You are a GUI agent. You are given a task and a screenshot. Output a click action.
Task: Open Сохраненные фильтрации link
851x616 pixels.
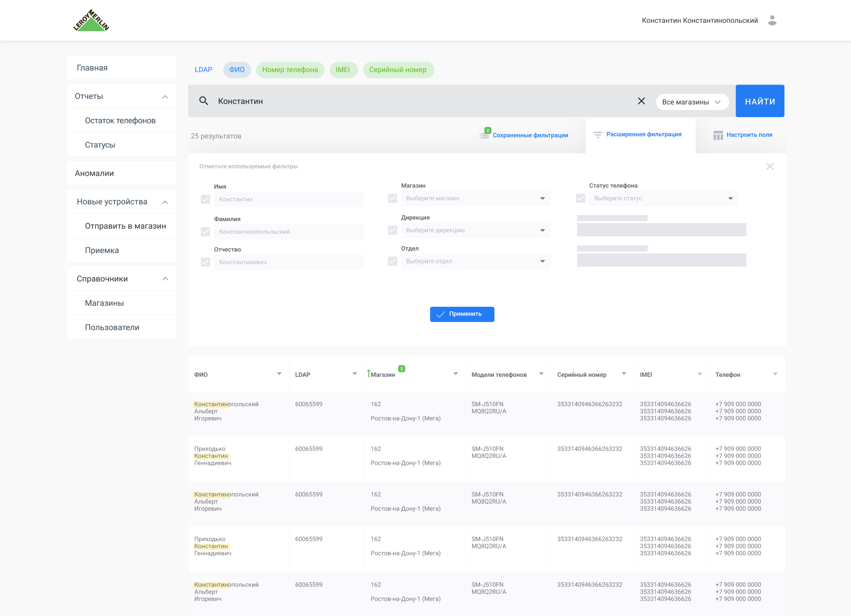[531, 135]
